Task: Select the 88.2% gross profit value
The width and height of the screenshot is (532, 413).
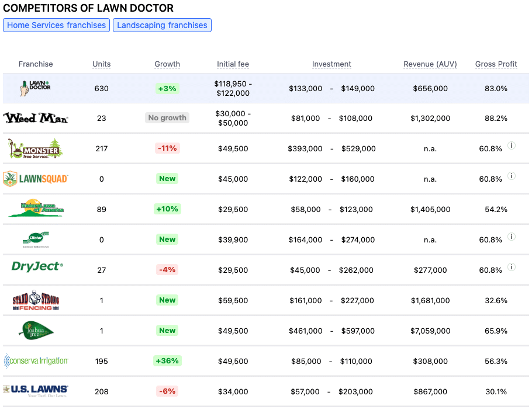Action: click(x=496, y=119)
